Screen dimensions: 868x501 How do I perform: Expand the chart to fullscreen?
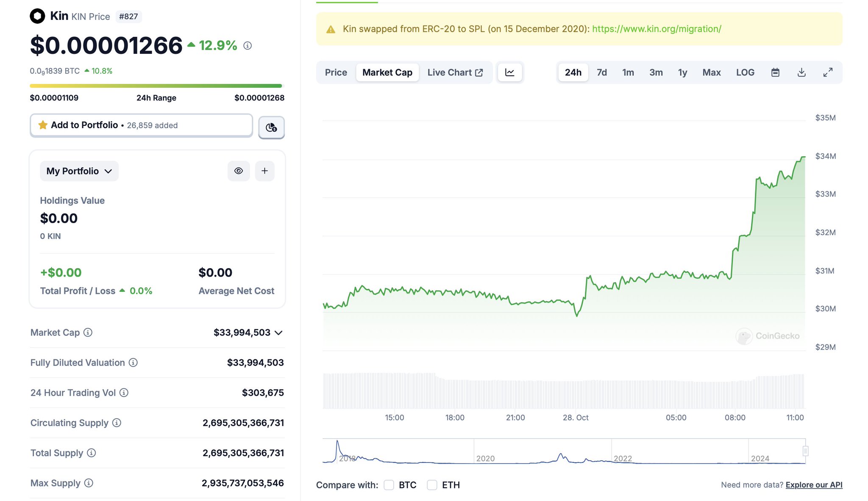tap(828, 73)
